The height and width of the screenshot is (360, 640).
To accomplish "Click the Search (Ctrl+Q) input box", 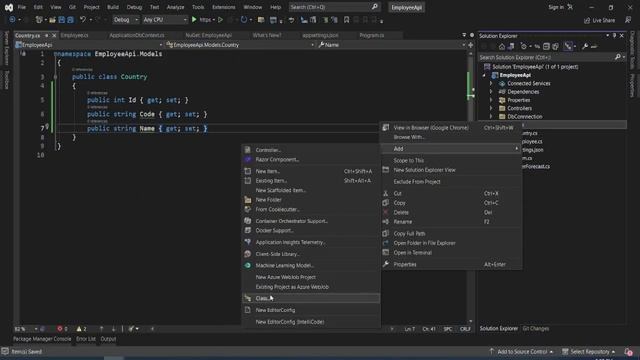I will (x=334, y=7).
